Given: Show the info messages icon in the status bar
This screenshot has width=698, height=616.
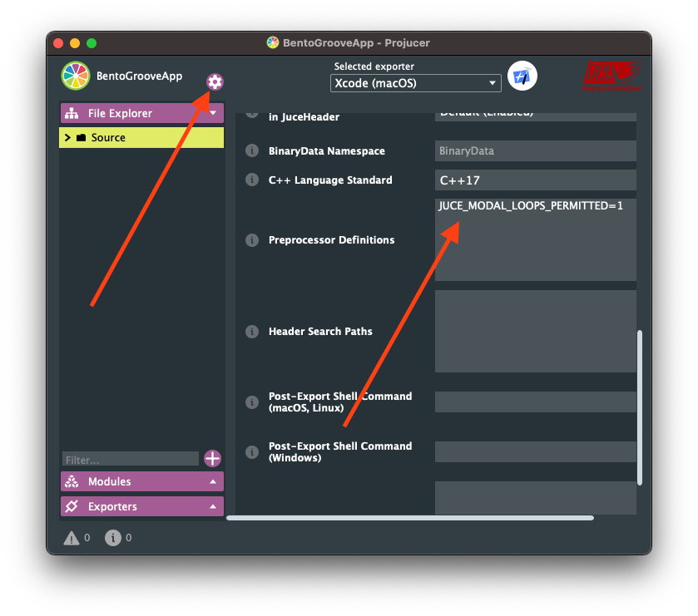Looking at the screenshot, I should coord(112,538).
